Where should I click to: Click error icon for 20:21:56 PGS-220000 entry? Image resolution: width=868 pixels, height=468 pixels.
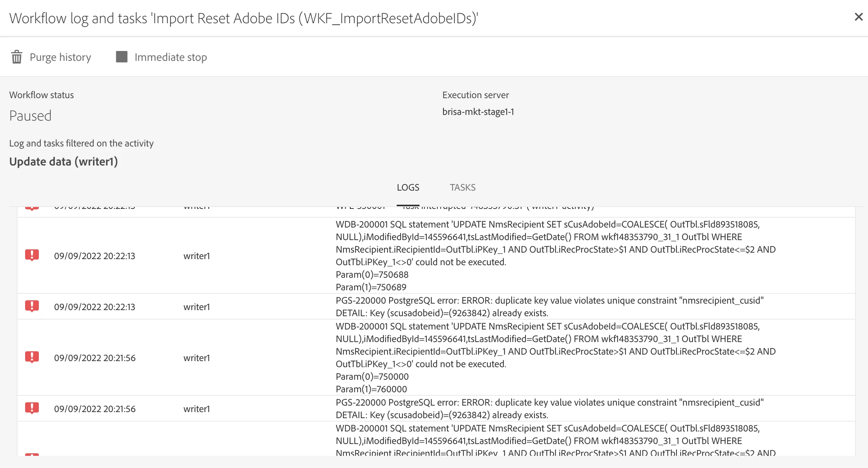[x=32, y=408]
